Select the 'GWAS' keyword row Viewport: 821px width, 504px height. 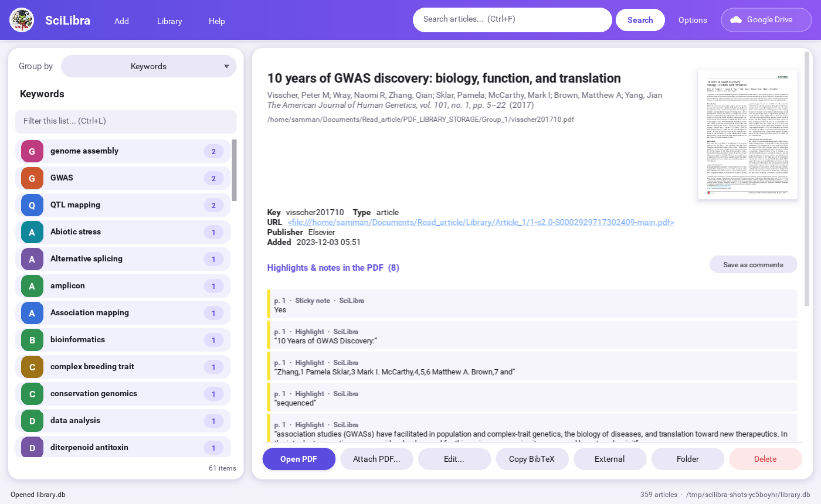[x=123, y=178]
